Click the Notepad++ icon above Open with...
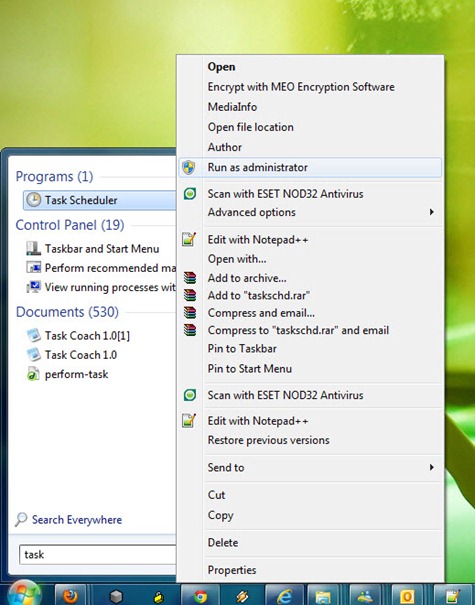Viewport: 475px width, 605px height. click(189, 239)
